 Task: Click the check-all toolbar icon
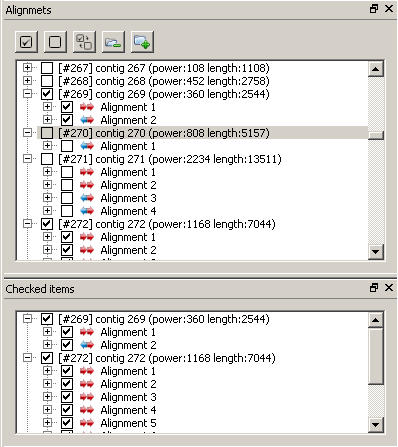point(26,42)
